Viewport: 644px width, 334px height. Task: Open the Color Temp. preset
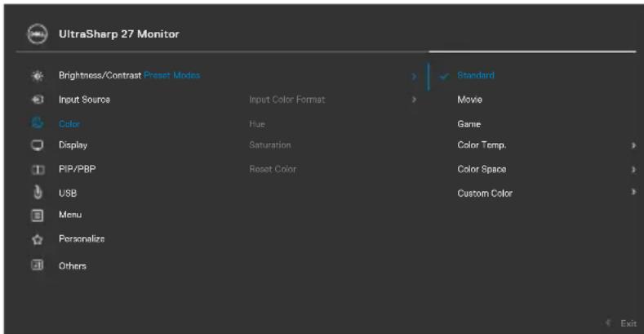[x=482, y=145]
